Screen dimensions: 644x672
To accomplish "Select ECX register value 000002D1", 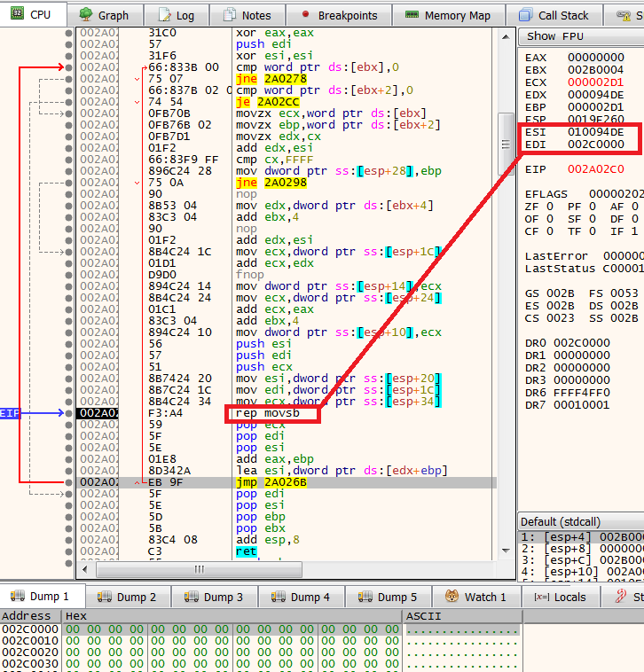I will click(596, 82).
